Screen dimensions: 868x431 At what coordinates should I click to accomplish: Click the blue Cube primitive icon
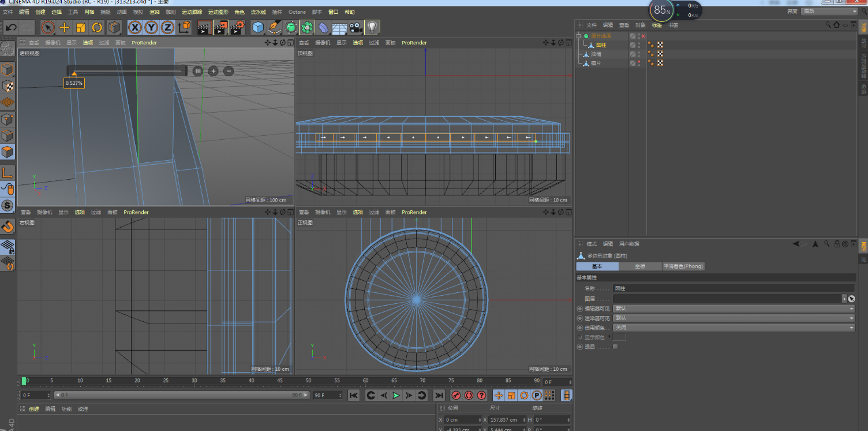258,27
